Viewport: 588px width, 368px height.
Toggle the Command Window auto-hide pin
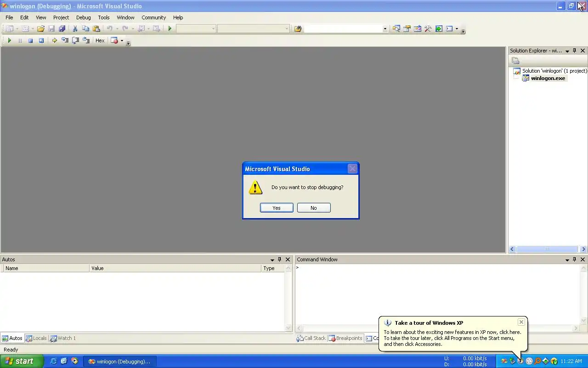(x=574, y=259)
